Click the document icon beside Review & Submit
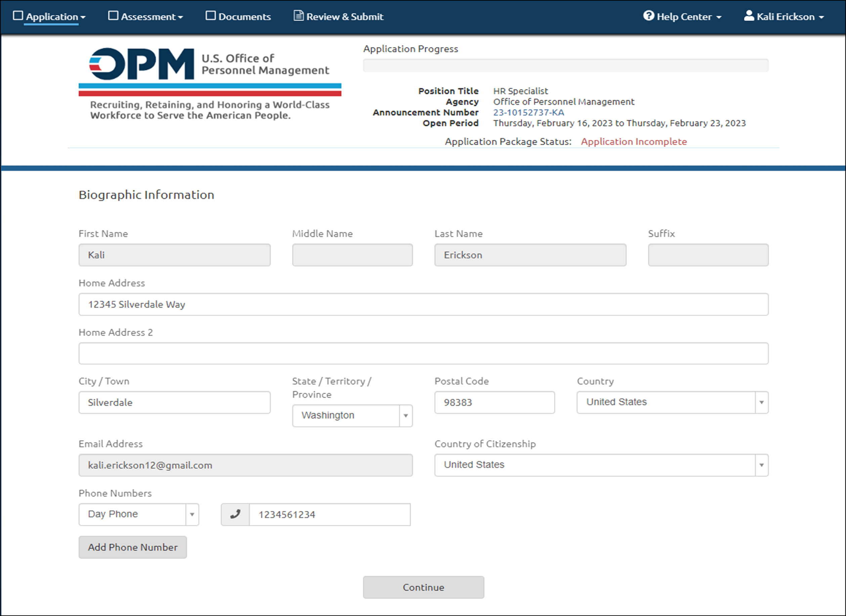 pyautogui.click(x=298, y=16)
